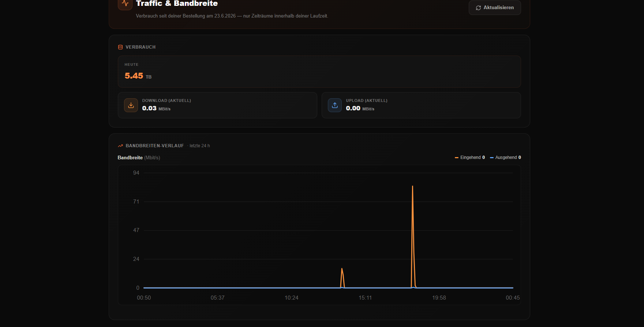Click the VERBRAUCH section title

tap(141, 47)
